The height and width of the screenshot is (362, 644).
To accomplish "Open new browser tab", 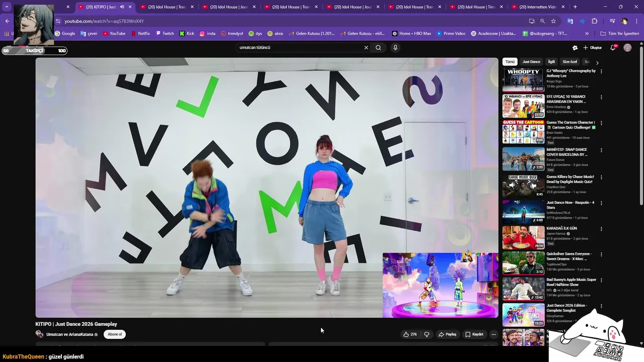I will 575,7.
